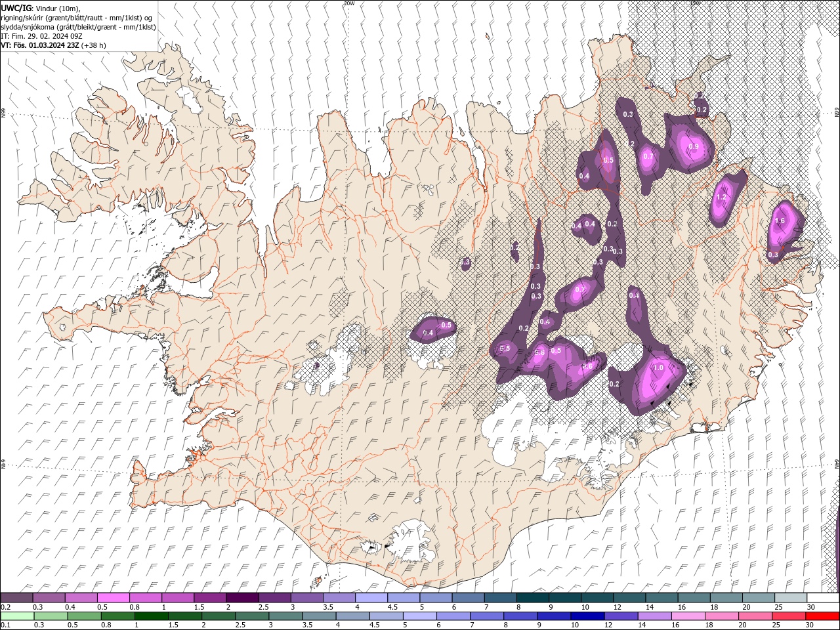Pick the medium green 0.5 swatch in lower legend row
Viewport: 840px width, 630px height.
[x=84, y=616]
